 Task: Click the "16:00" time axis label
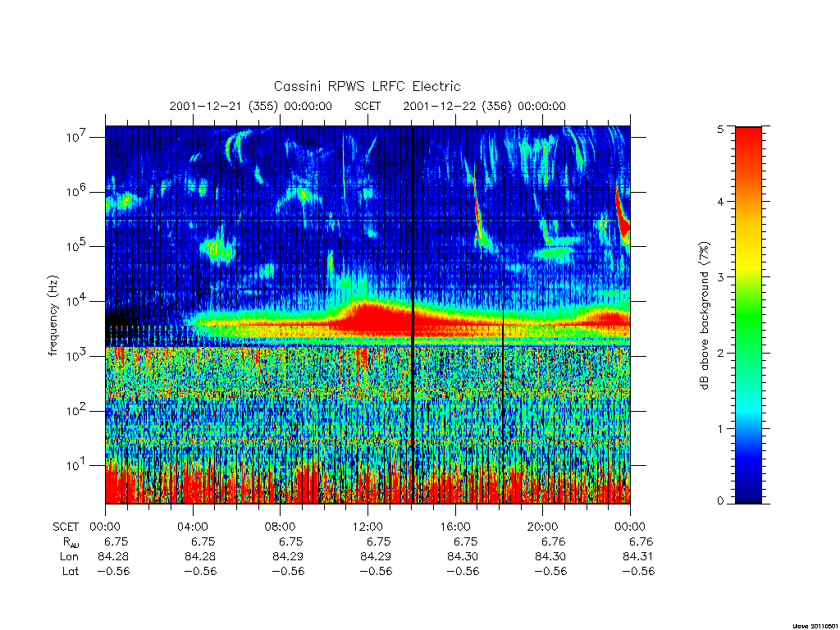pos(454,527)
